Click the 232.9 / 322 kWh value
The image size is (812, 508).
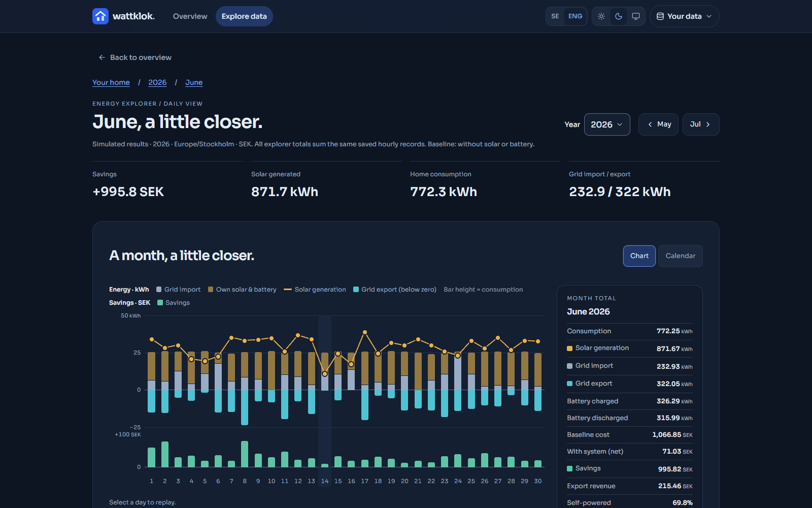point(620,192)
